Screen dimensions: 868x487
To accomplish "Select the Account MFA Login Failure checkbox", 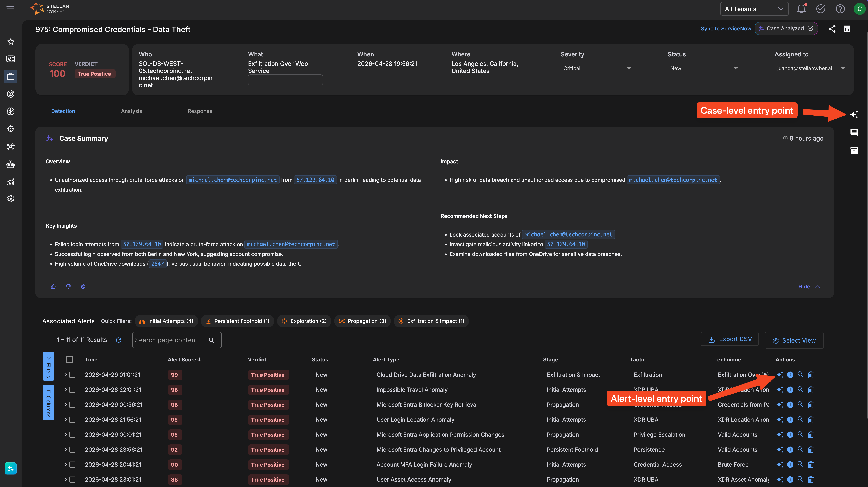I will coord(72,464).
